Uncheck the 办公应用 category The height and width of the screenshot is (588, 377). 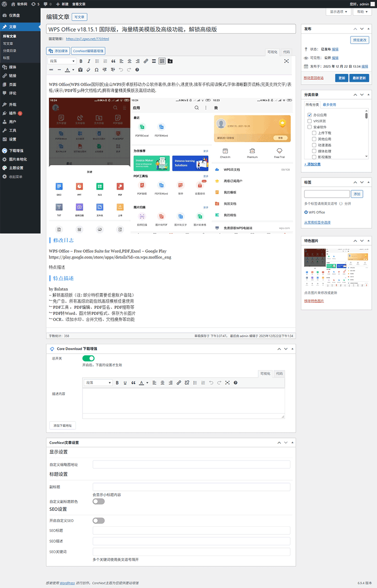[x=310, y=115]
